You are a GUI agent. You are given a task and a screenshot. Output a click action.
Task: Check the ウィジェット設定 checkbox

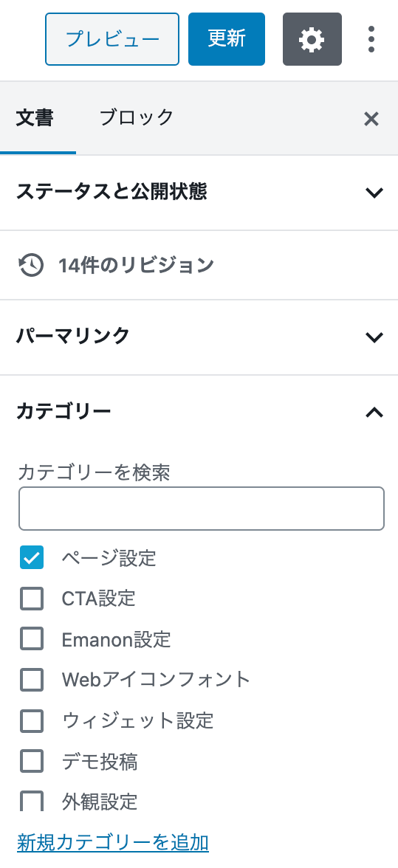32,720
